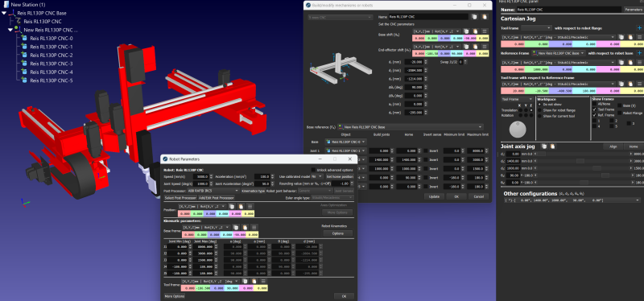Select Reis RL130P CNC-3 in station tree
Image resolution: width=644 pixels, height=301 pixels.
coord(52,64)
